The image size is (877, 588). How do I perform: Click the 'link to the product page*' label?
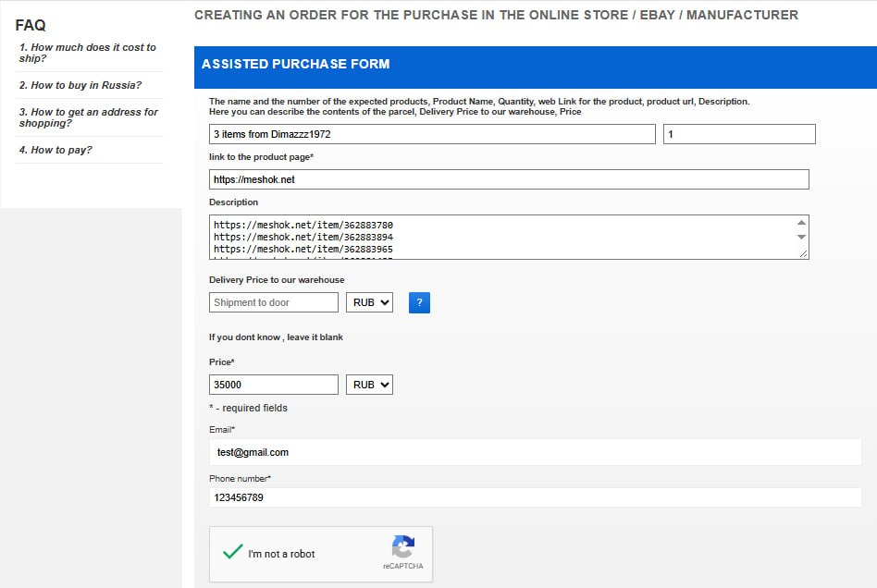pyautogui.click(x=261, y=156)
